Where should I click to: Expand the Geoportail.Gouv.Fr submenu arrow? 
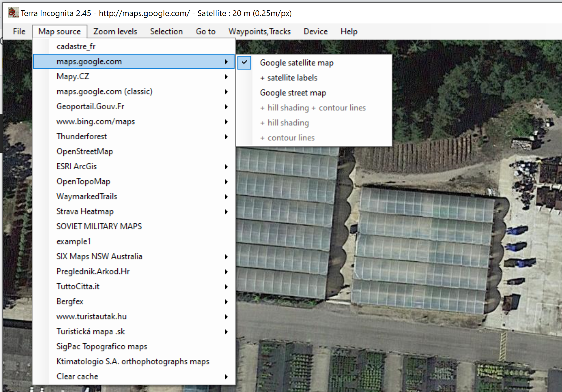tap(226, 107)
